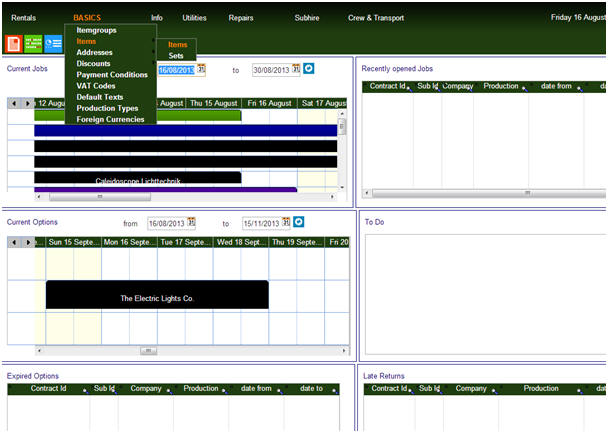The height and width of the screenshot is (433, 608).
Task: Filter Production column in Late Returns
Action: pyautogui.click(x=579, y=391)
